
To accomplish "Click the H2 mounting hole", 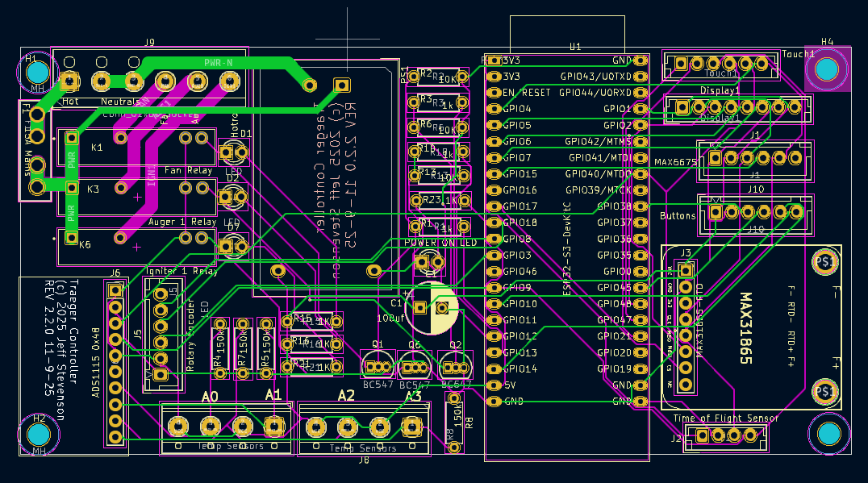I will (x=38, y=435).
